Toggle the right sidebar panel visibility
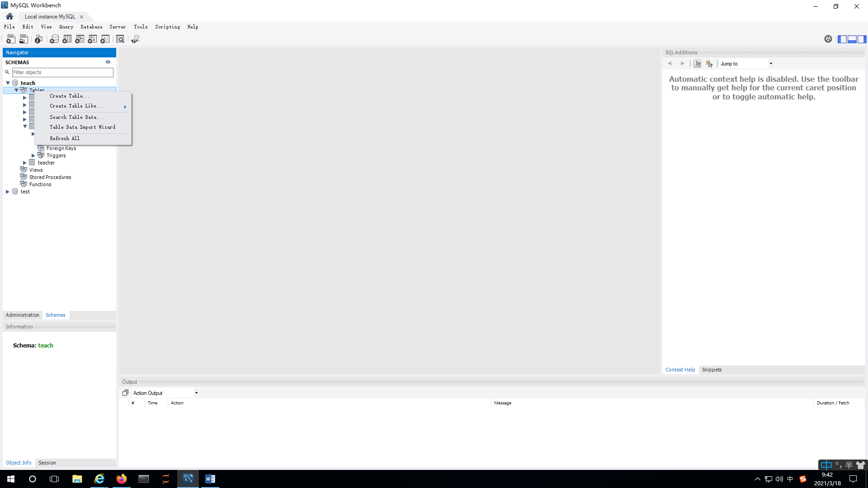Image resolution: width=868 pixels, height=488 pixels. [862, 39]
